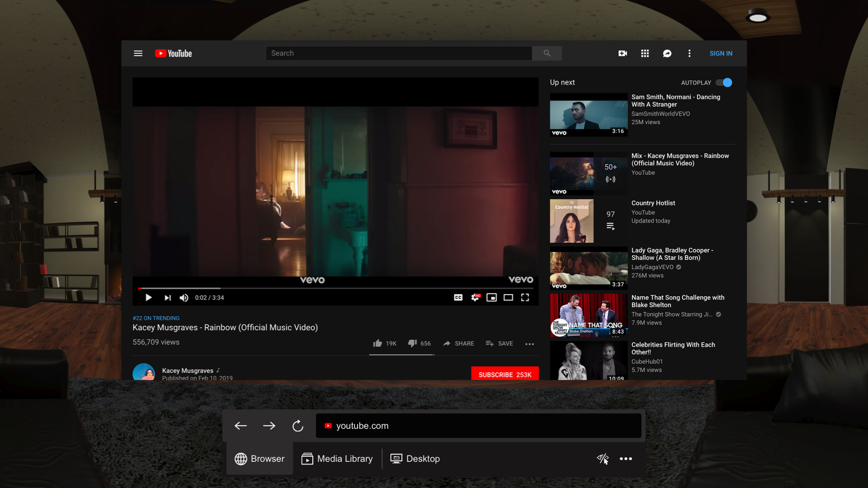Go to the YouTube home logo
This screenshot has width=868, height=488.
point(174,53)
